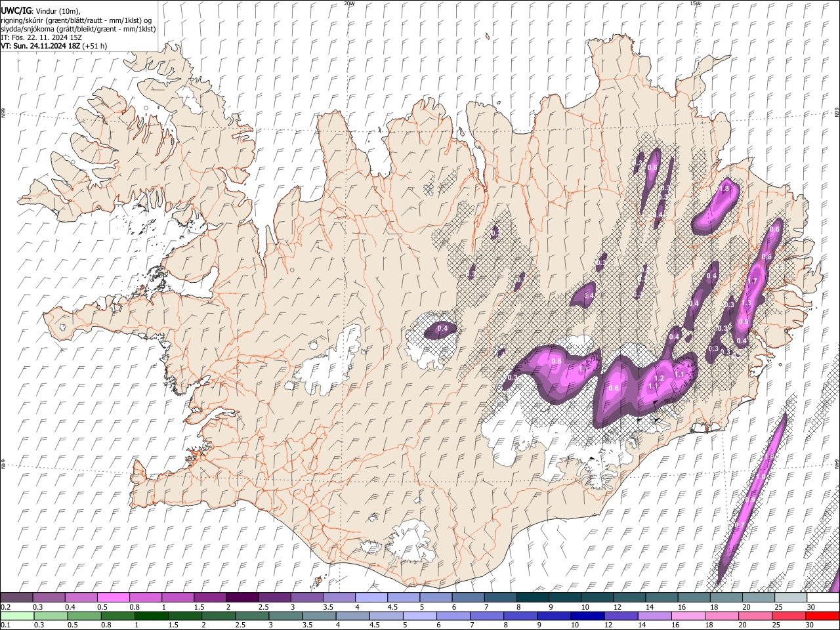Screen dimensions: 840x630
Task: Click the 'IT: Fös. 22. 11. 2024 15Z' line
Action: pos(41,37)
